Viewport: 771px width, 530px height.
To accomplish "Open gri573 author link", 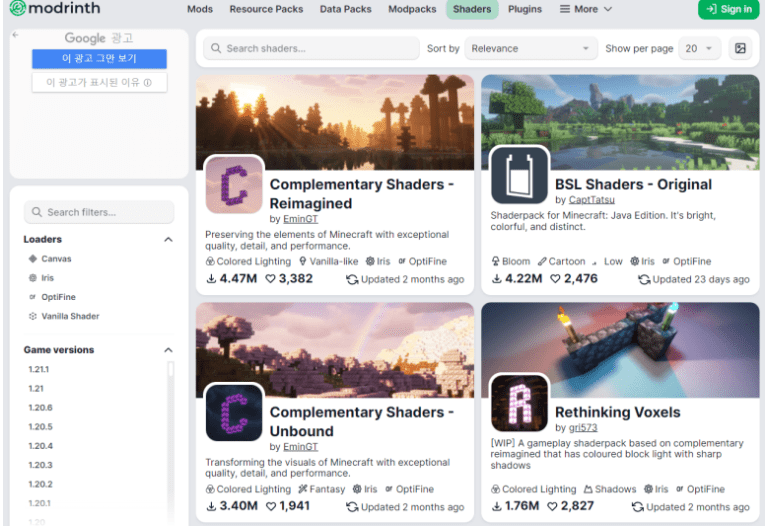I will [x=583, y=427].
